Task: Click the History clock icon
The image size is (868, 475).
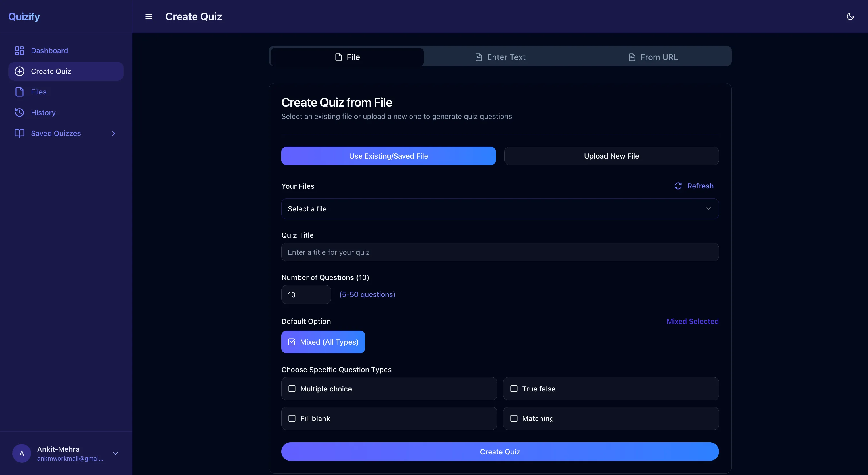Action: click(19, 112)
